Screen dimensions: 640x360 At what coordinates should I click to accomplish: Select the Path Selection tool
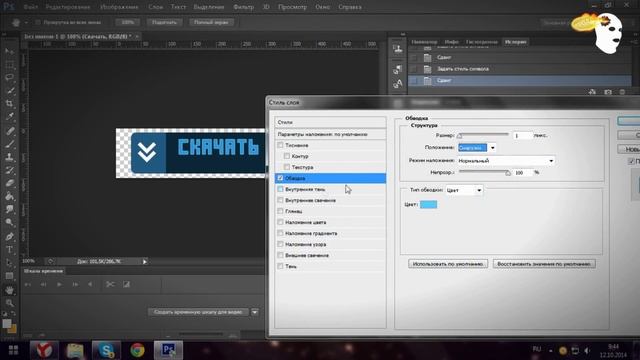pyautogui.click(x=9, y=262)
